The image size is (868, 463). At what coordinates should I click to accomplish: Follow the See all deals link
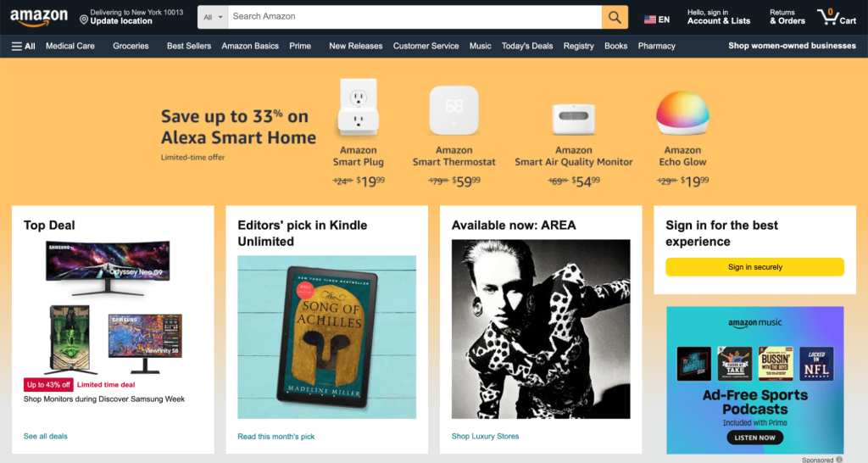(x=46, y=436)
